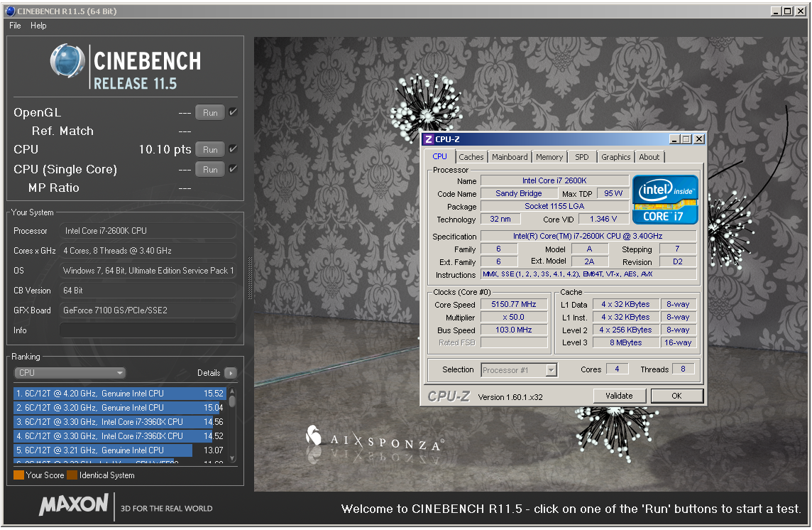Click the Level 3 8 MBytes cache value

pos(625,342)
